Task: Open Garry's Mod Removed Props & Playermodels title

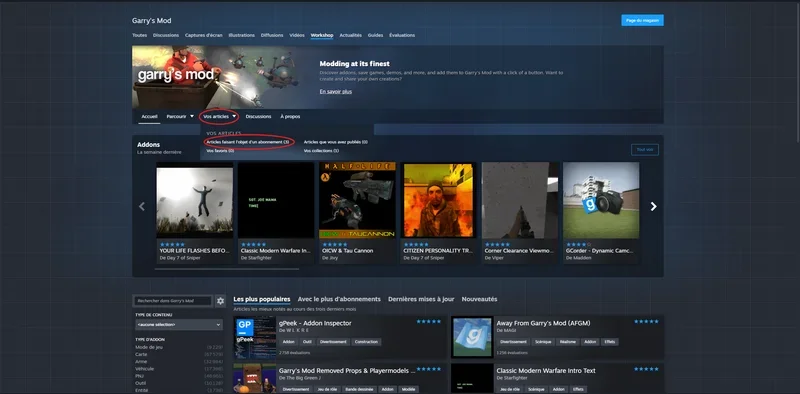Action: (347, 371)
